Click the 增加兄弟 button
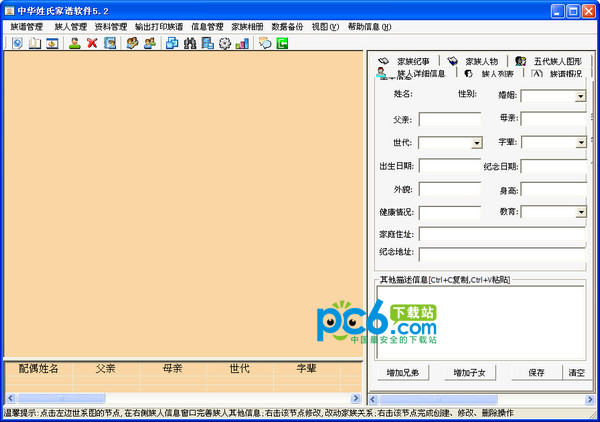Viewport: 600px width, 422px height. [403, 372]
